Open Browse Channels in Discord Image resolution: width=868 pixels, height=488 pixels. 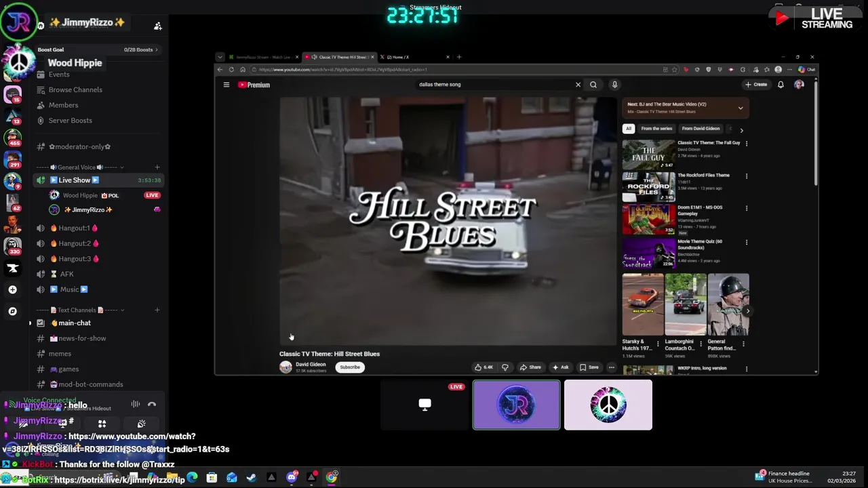point(75,89)
